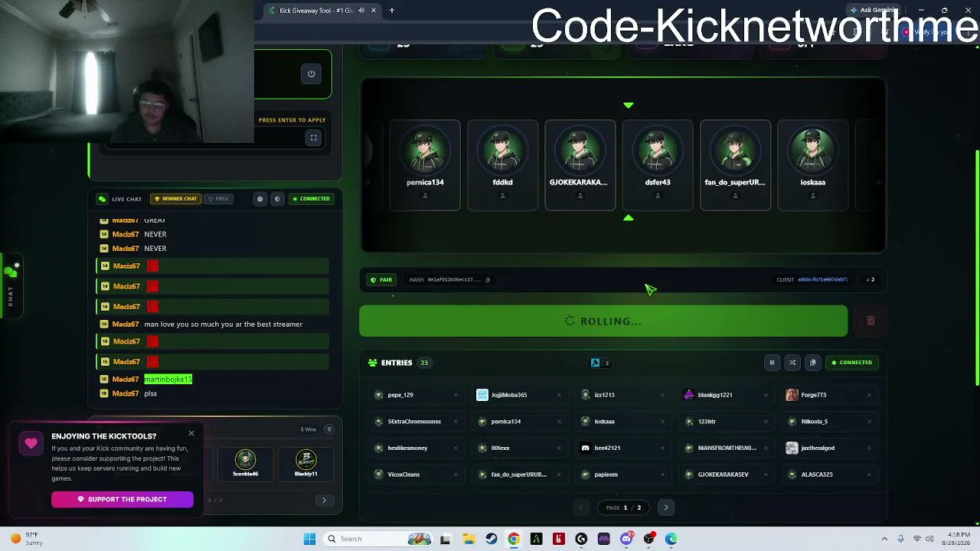The height and width of the screenshot is (551, 980).
Task: Open Google Chrome from the taskbar
Action: point(514,539)
